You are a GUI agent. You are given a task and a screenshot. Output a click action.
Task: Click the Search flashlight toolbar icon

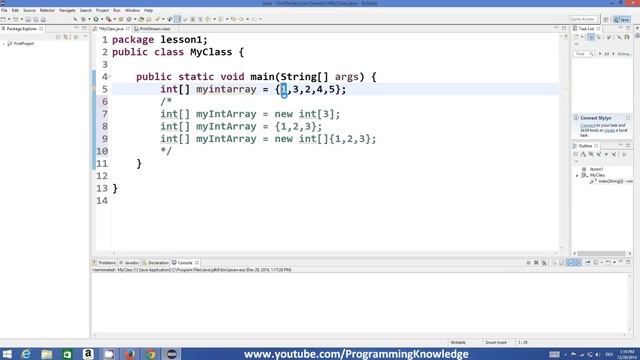click(x=157, y=19)
